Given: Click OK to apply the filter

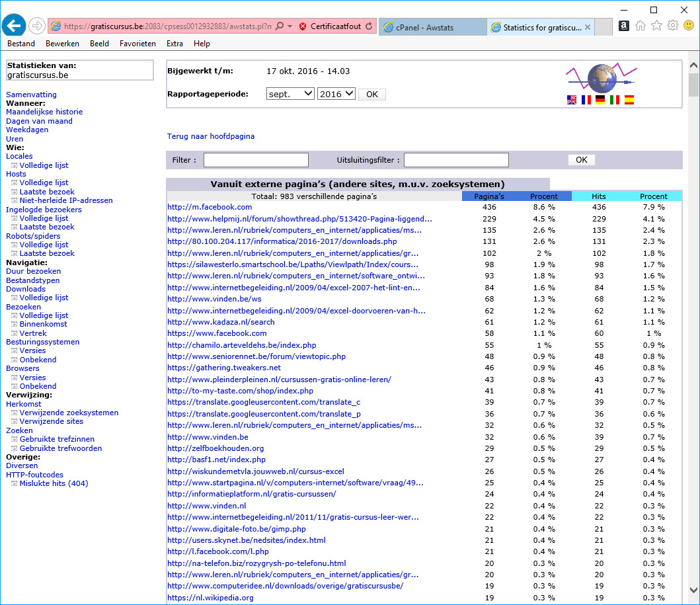Looking at the screenshot, I should click(581, 160).
